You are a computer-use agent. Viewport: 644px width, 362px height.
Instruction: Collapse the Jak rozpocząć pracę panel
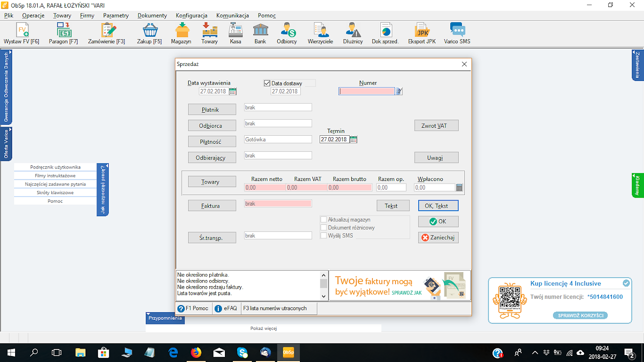point(103,189)
